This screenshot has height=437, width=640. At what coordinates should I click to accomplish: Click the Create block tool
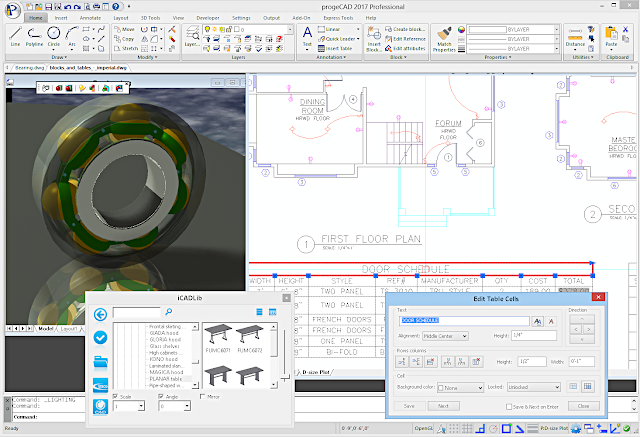(x=405, y=29)
